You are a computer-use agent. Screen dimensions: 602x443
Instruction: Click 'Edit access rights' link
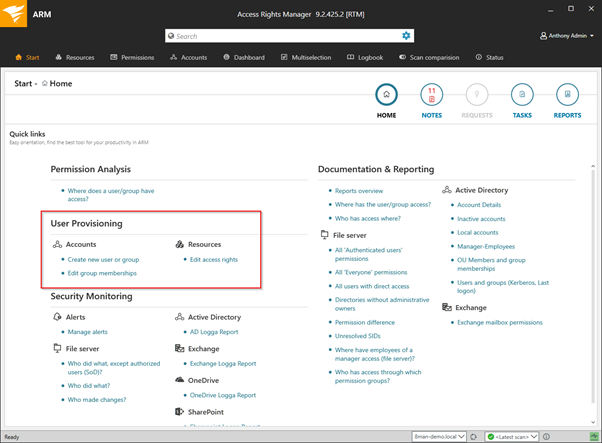click(x=214, y=260)
